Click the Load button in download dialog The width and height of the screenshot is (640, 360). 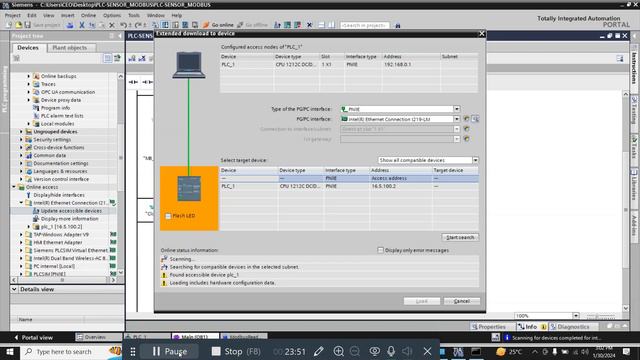click(422, 301)
